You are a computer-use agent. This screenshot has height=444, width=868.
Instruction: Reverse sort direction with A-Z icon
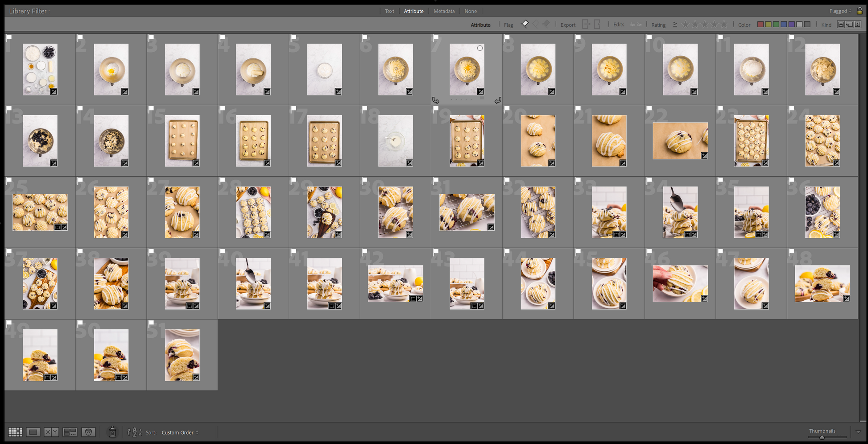click(134, 432)
